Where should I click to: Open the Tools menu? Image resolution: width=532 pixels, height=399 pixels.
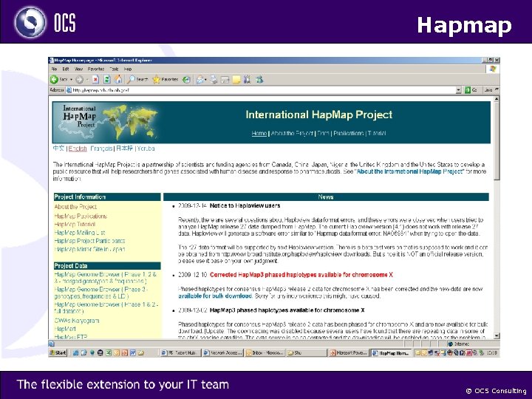point(114,69)
